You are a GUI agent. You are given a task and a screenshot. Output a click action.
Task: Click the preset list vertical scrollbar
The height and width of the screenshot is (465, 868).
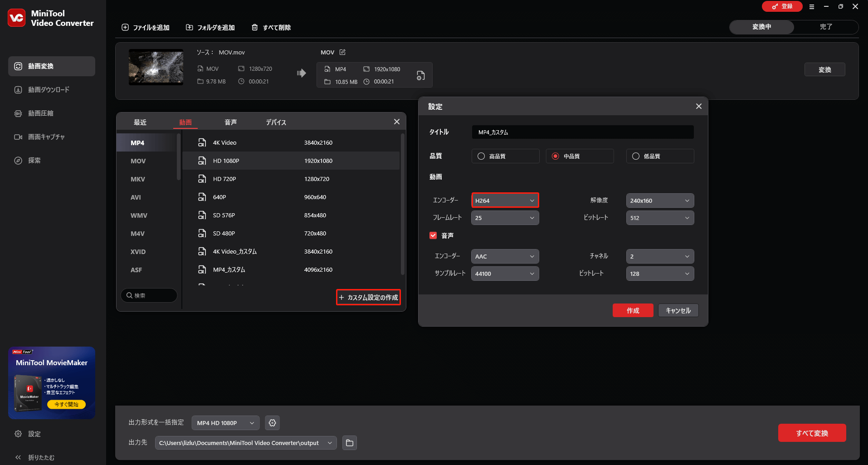[x=402, y=204]
